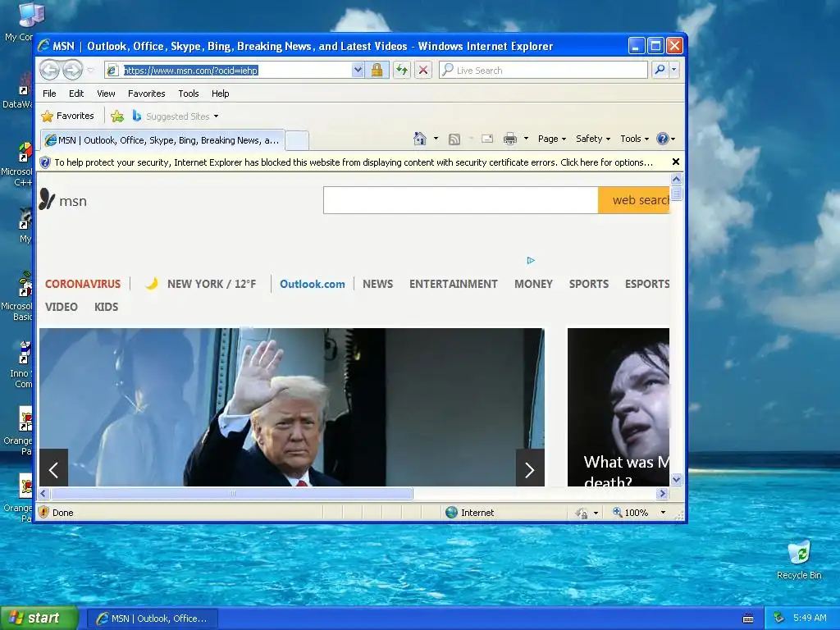Open zoom level 100% dropdown arrow
This screenshot has height=630, width=840.
(663, 513)
